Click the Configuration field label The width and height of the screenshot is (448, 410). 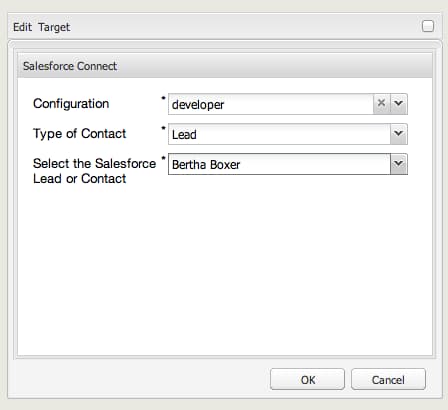pyautogui.click(x=71, y=104)
